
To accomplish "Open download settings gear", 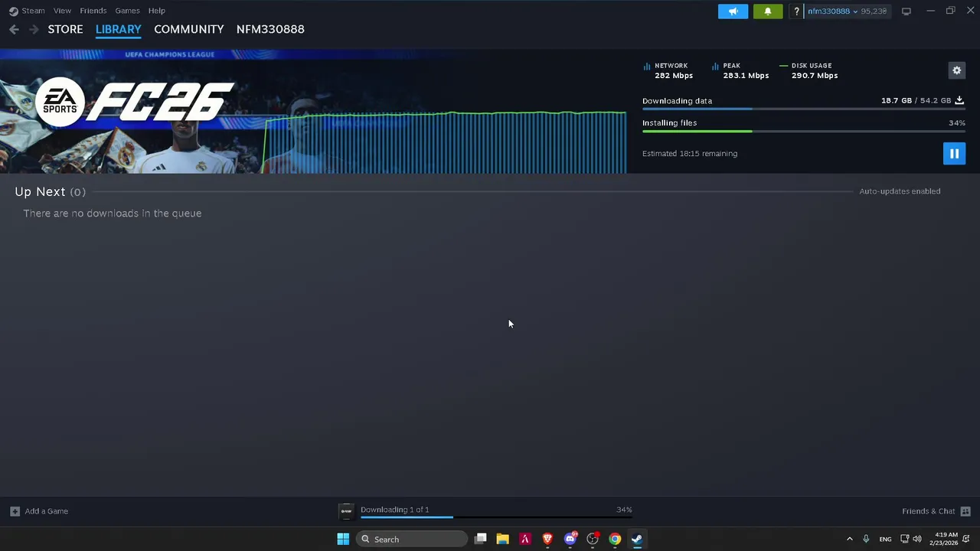I will click(956, 70).
